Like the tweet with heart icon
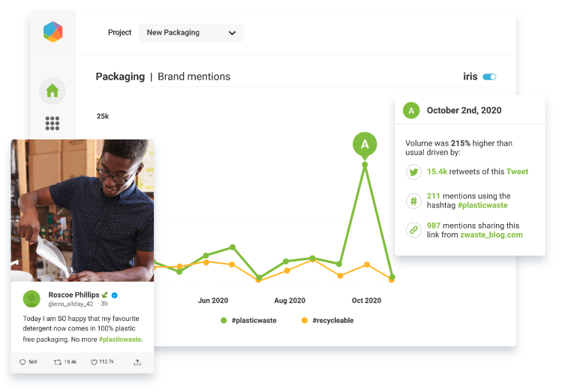Viewport: 580px width, 392px height. pyautogui.click(x=94, y=362)
